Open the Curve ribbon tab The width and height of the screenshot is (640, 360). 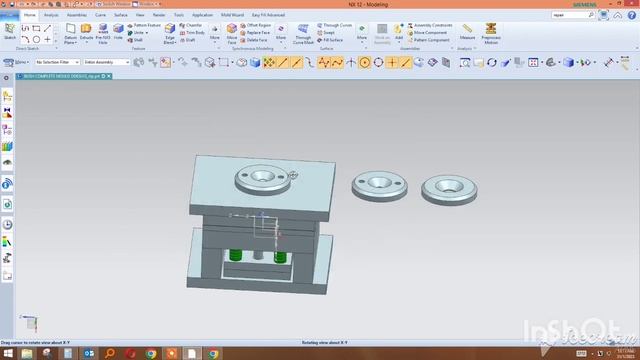coord(100,15)
